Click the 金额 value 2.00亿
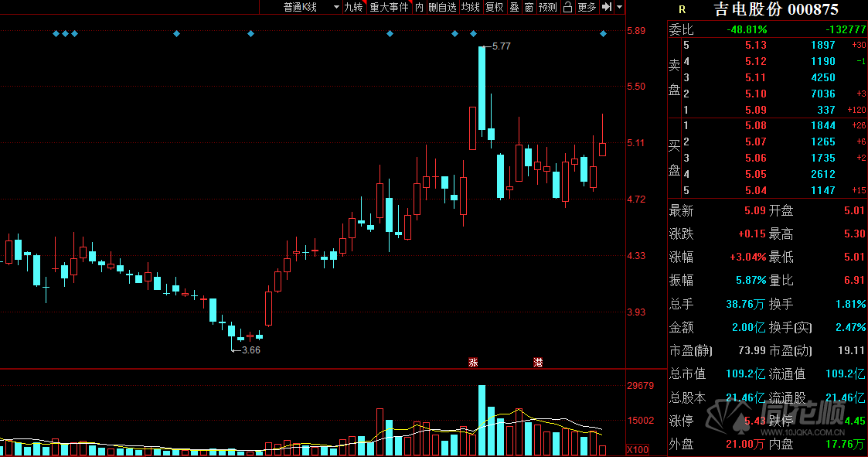 748,327
